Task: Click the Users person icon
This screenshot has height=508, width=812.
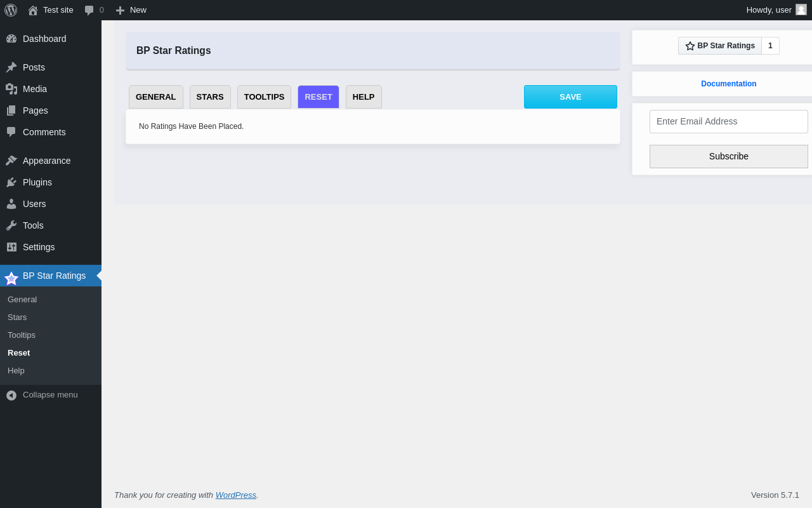Action: click(x=11, y=204)
